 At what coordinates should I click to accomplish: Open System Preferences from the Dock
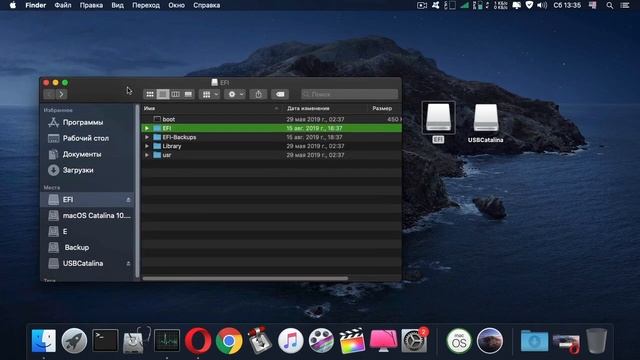pyautogui.click(x=414, y=340)
